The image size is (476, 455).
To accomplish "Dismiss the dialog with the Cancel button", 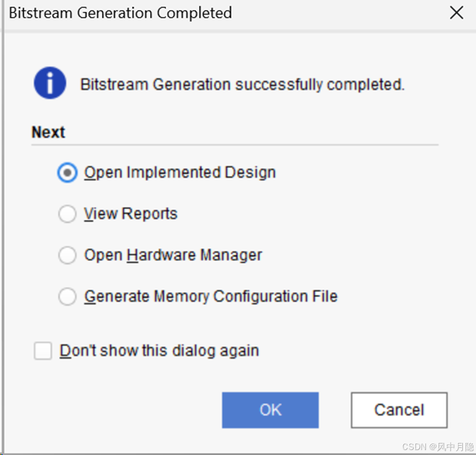I will tap(399, 410).
